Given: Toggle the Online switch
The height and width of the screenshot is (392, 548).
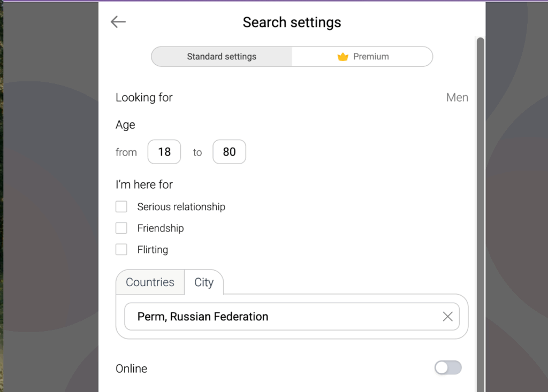Looking at the screenshot, I should click(448, 368).
